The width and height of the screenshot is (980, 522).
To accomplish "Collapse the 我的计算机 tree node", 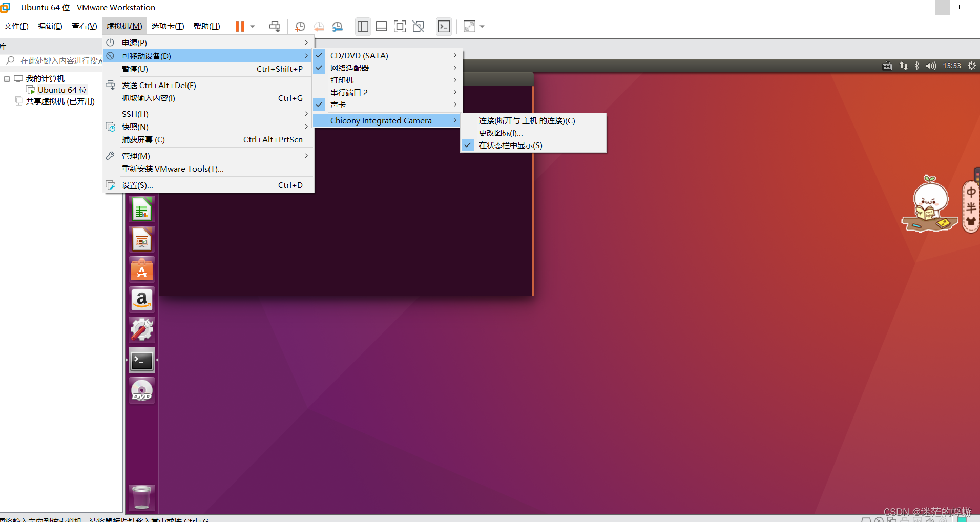I will click(x=7, y=79).
